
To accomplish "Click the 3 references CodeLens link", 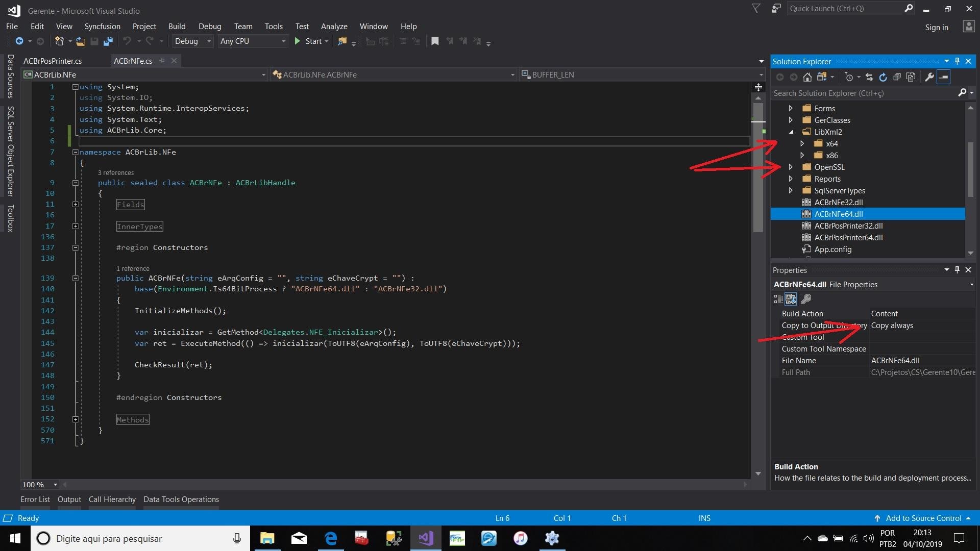I will [x=116, y=173].
